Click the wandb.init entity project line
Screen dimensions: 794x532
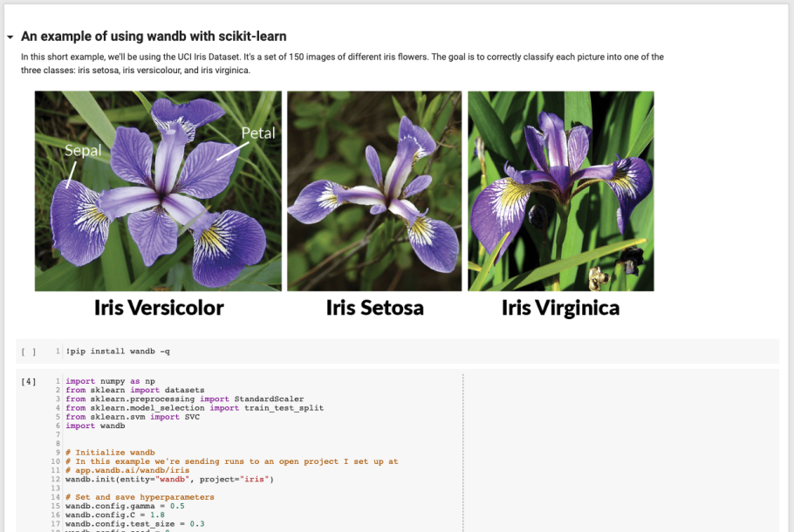(x=169, y=480)
